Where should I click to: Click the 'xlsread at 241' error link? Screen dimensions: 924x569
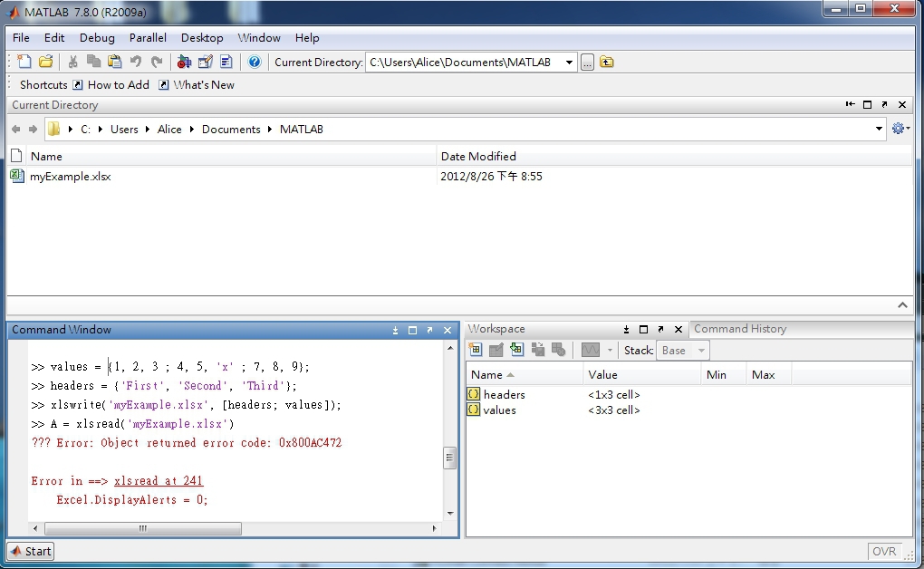point(159,481)
